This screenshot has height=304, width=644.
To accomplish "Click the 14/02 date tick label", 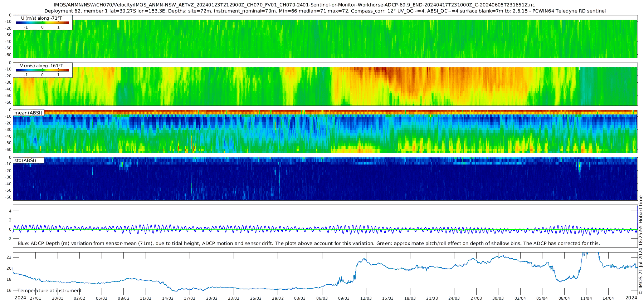I will click(168, 298).
